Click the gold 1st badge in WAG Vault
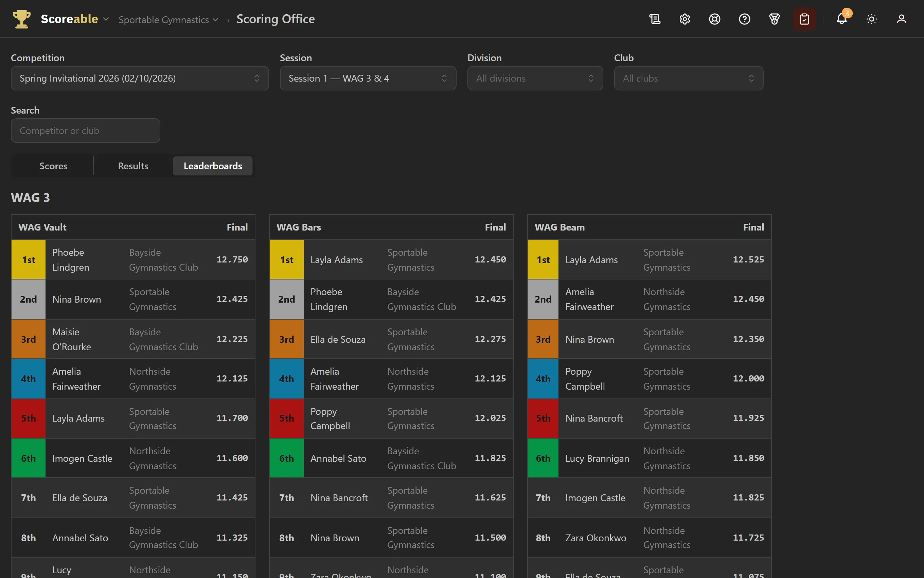This screenshot has height=578, width=924. (28, 259)
